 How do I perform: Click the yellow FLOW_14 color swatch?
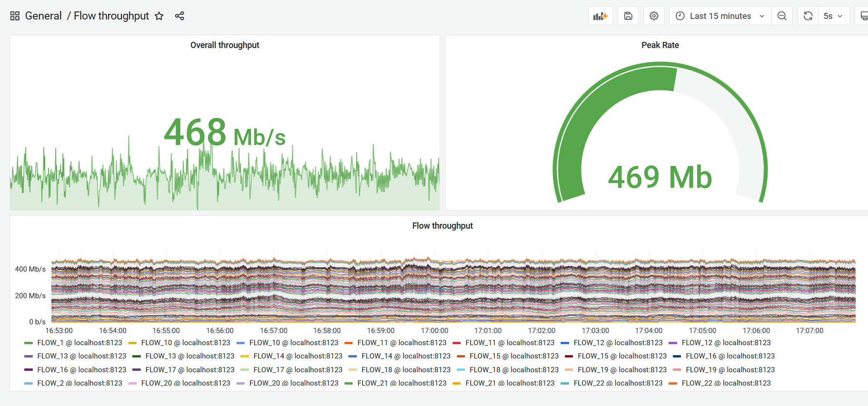[245, 356]
